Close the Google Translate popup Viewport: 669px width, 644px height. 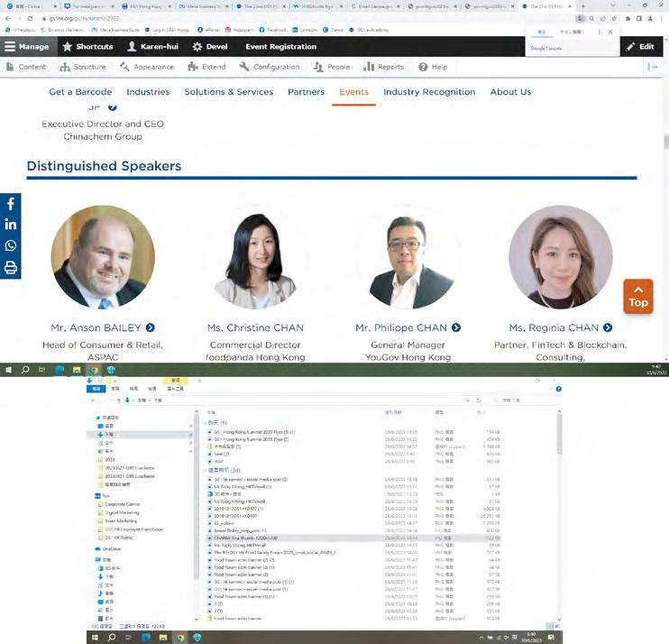[x=610, y=32]
